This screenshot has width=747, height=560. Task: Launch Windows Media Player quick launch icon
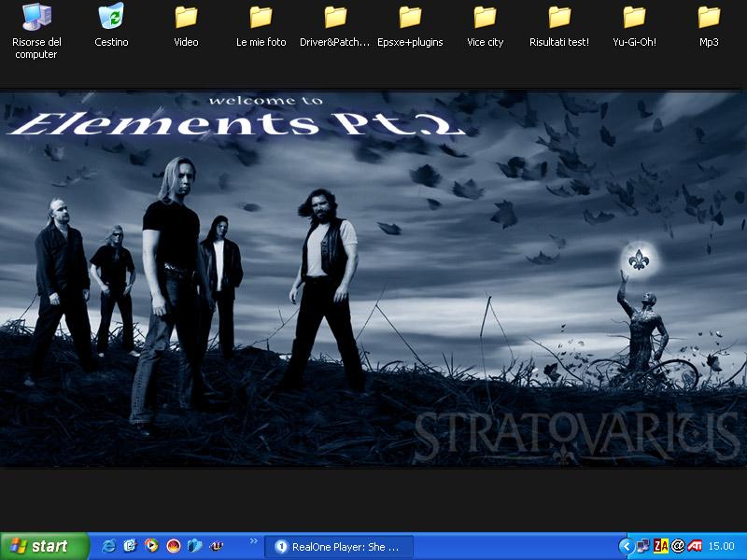151,546
